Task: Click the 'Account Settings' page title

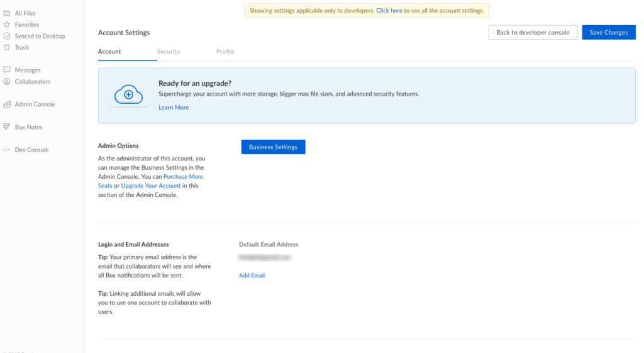Action: [124, 33]
